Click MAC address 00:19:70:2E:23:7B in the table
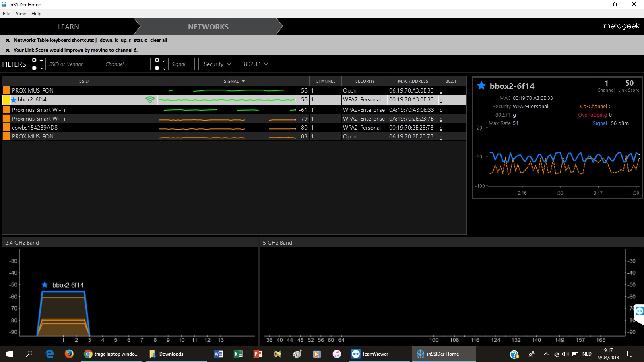 411,128
